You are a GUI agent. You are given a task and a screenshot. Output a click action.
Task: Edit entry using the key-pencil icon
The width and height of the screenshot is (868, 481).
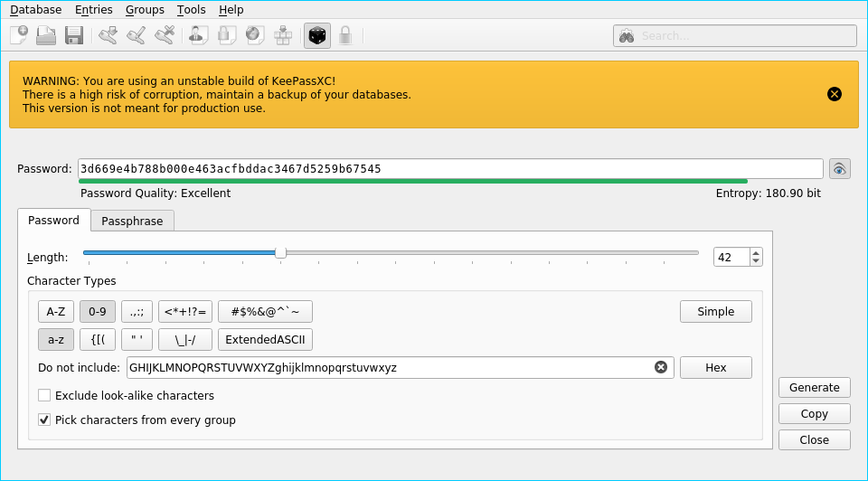[x=137, y=35]
